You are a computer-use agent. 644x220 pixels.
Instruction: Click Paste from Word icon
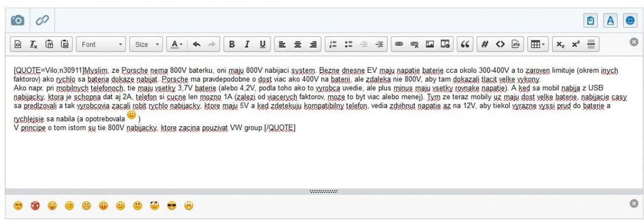click(x=64, y=45)
